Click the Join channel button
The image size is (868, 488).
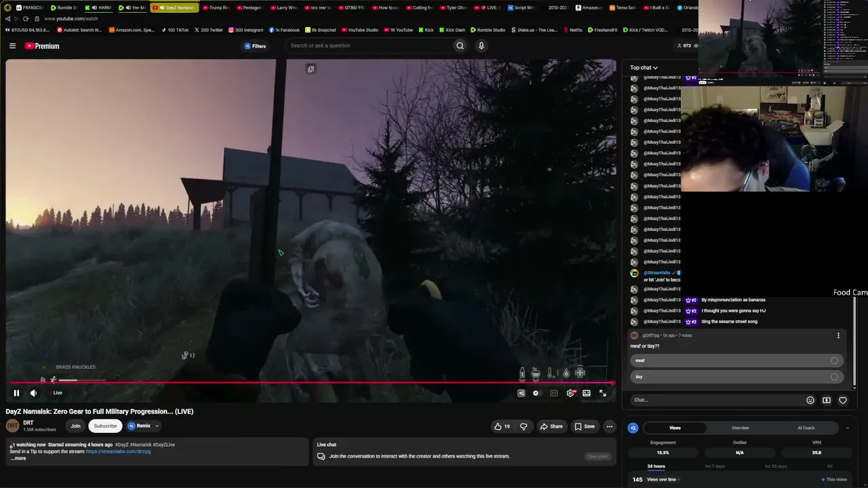pos(75,426)
